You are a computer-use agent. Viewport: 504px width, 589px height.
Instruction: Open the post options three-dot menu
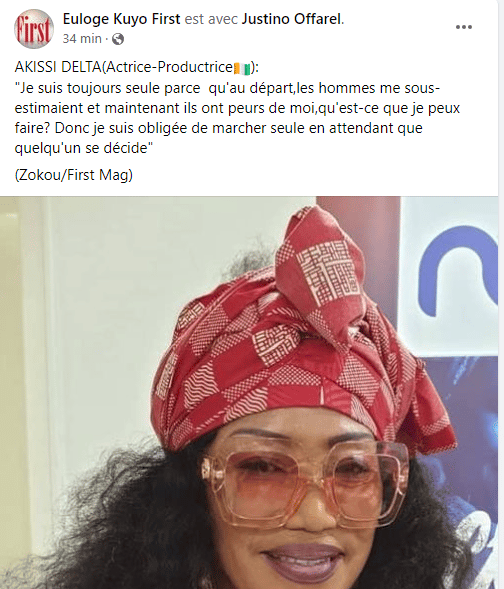[463, 27]
